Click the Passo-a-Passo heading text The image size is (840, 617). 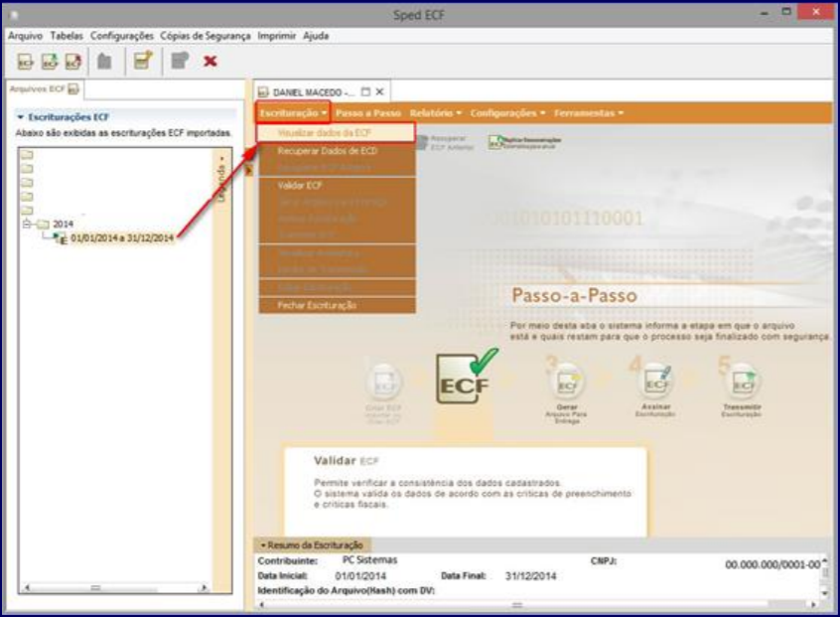[x=574, y=295]
